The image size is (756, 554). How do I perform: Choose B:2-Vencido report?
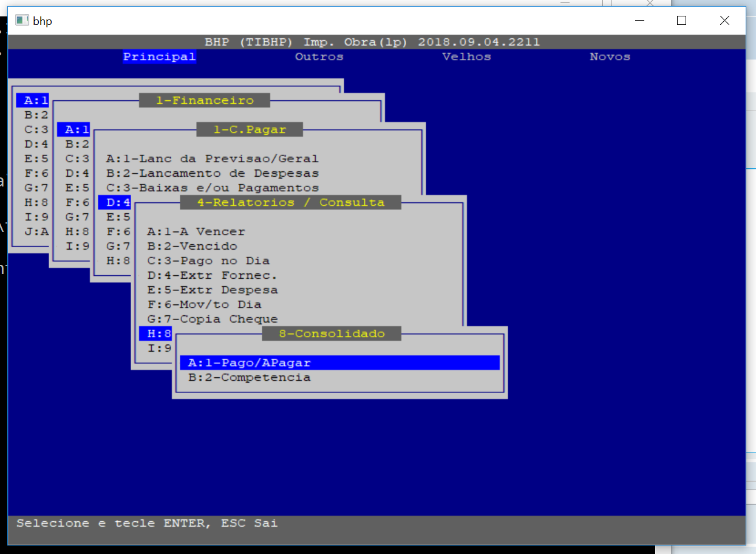(x=192, y=246)
